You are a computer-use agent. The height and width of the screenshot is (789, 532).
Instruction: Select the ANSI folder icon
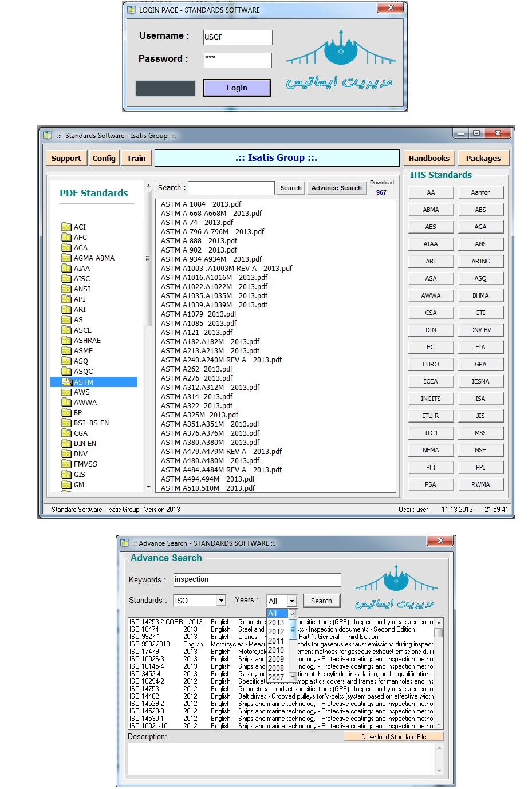pos(66,289)
